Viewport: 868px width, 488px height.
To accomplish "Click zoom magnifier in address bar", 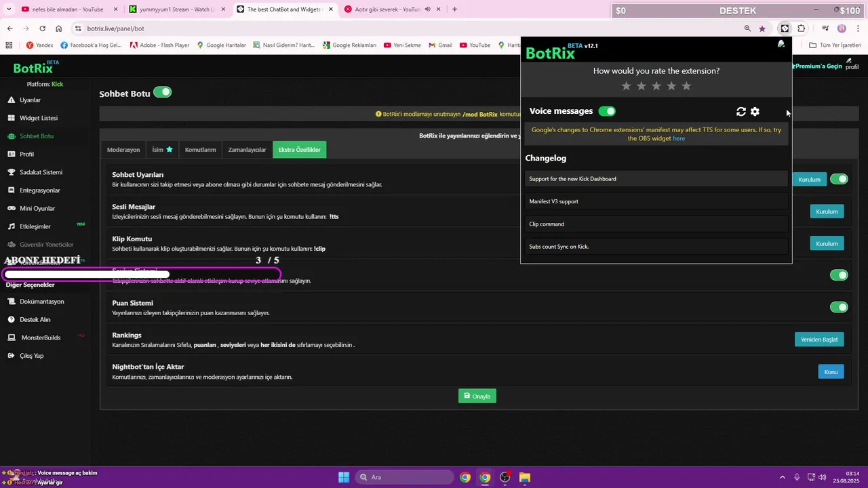I will pos(747,28).
